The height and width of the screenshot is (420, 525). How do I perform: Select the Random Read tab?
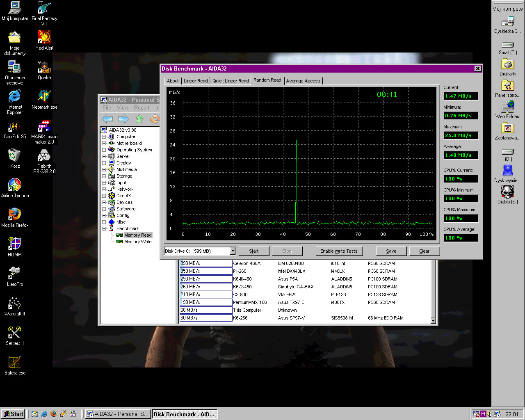267,80
